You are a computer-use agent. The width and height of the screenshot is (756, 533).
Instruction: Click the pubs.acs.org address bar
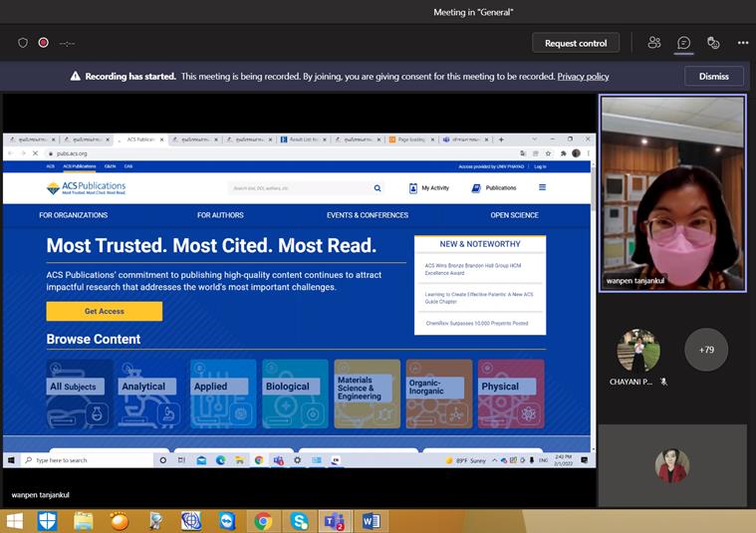click(x=280, y=153)
